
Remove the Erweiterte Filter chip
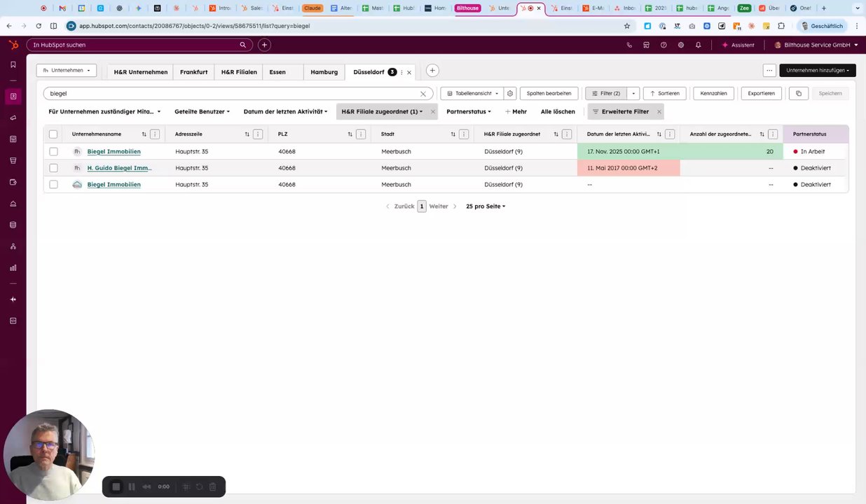pos(659,112)
